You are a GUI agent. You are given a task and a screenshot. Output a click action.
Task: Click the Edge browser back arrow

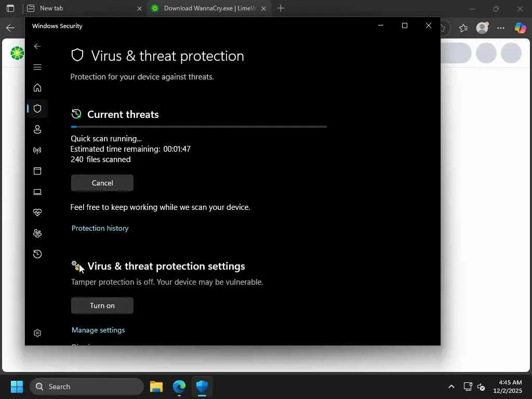tap(10, 28)
